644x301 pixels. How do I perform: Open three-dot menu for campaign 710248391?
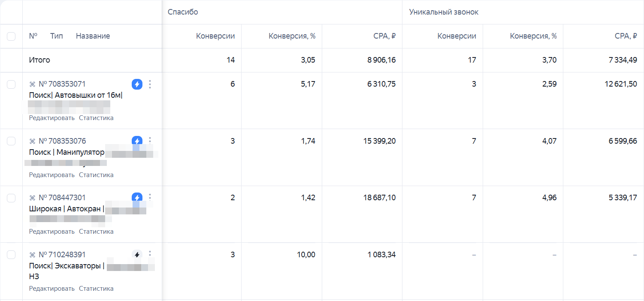[x=150, y=255]
